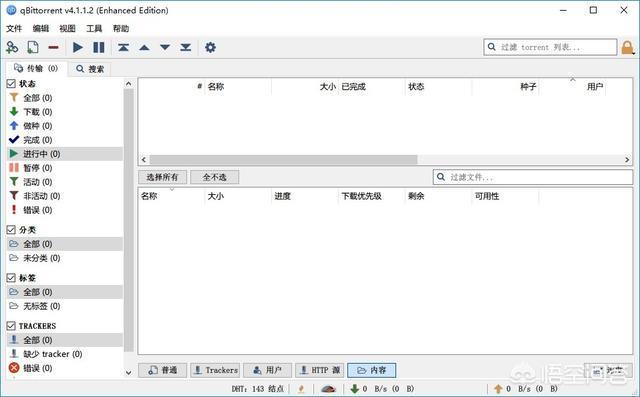The height and width of the screenshot is (397, 640).
Task: Toggle the 分类 section checkbox
Action: click(11, 230)
